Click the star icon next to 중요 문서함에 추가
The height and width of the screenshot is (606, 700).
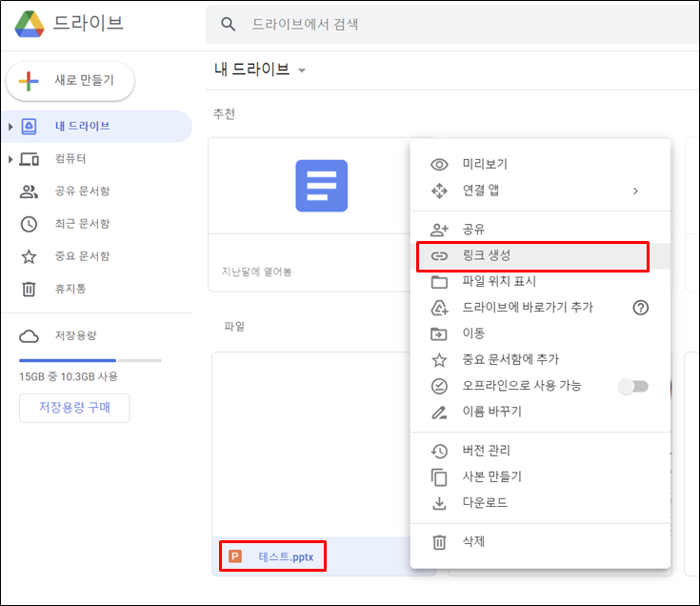click(x=439, y=360)
